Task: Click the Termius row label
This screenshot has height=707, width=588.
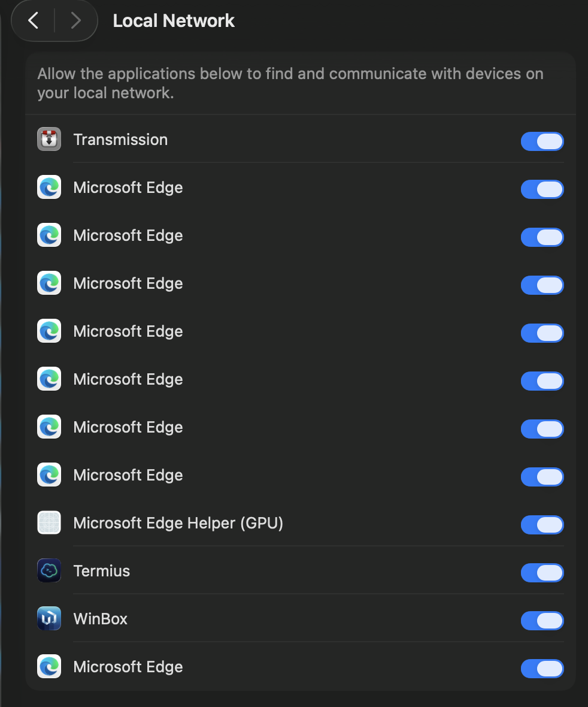Action: tap(102, 571)
